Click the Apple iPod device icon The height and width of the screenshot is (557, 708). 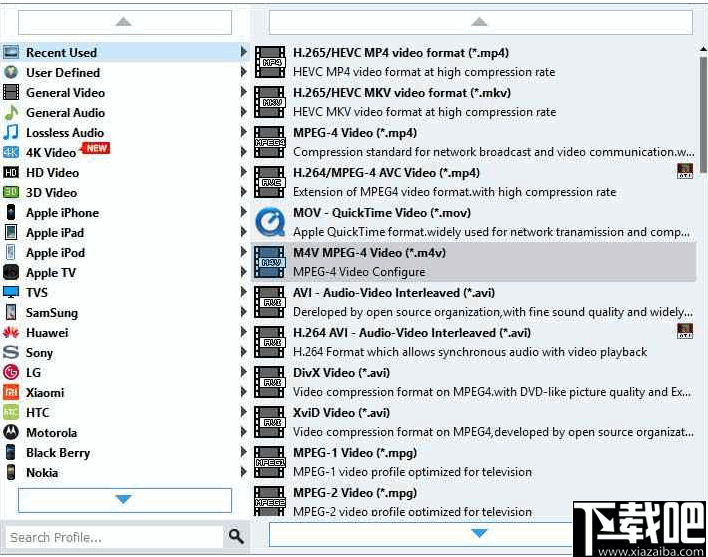pos(11,252)
